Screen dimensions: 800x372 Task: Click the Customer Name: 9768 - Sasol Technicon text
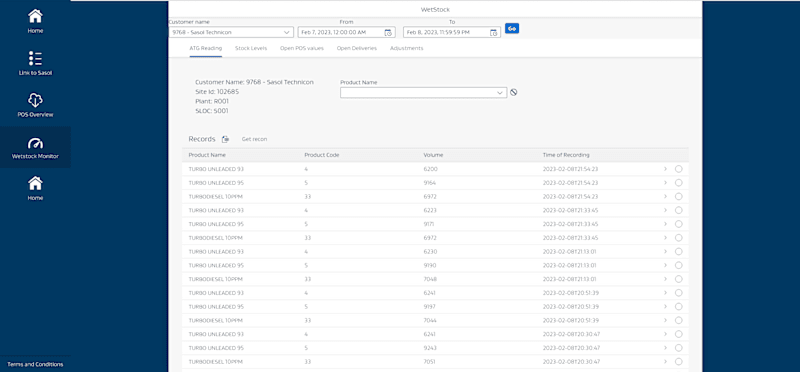[x=254, y=82]
